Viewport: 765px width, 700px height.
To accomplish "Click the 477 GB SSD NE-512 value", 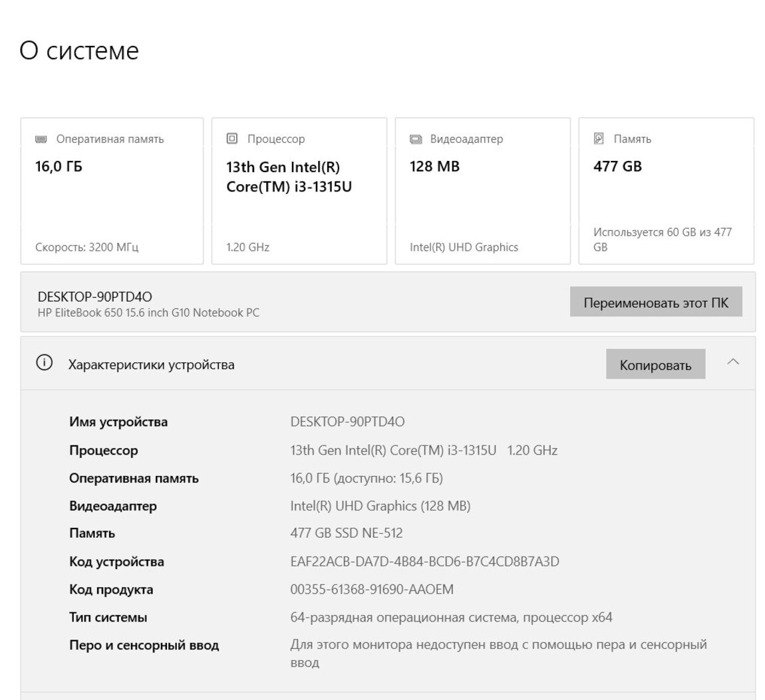I will click(346, 533).
